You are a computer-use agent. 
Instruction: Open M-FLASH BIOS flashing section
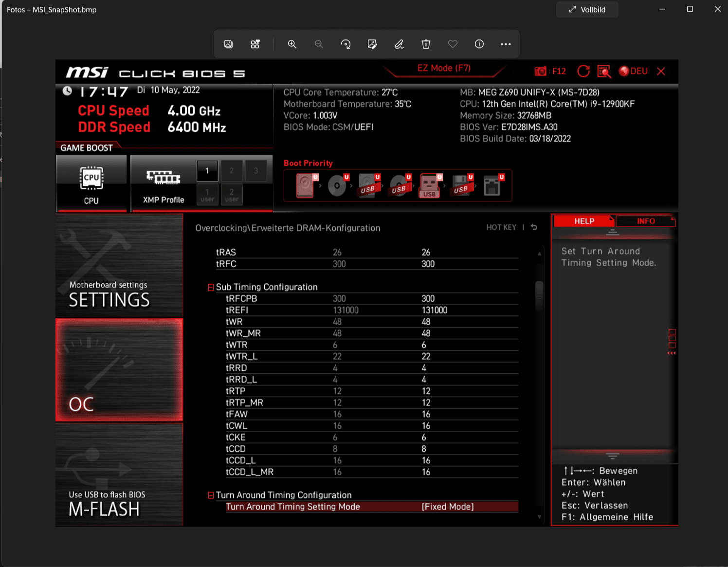(119, 475)
